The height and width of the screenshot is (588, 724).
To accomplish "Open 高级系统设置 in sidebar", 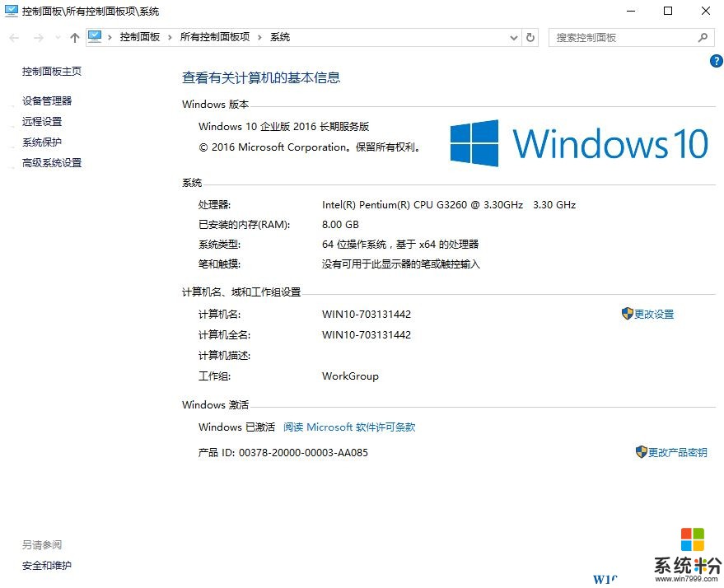I will tap(52, 163).
